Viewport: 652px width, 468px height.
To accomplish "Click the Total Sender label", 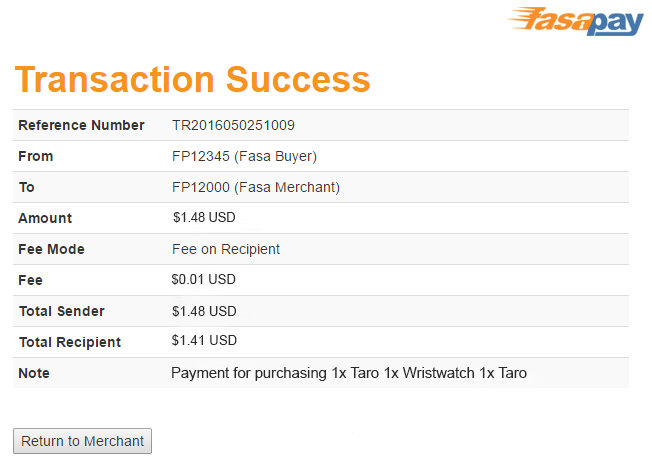I will [62, 311].
